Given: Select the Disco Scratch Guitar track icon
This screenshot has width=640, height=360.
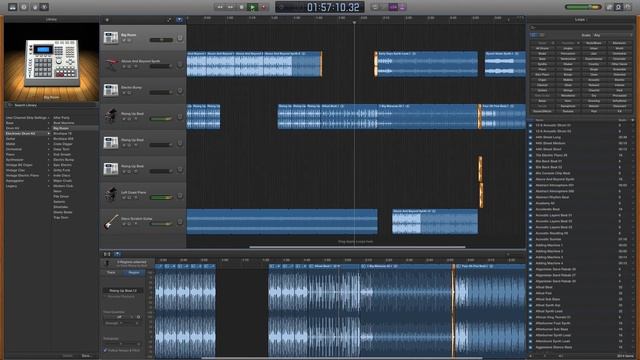Looking at the screenshot, I should [111, 222].
